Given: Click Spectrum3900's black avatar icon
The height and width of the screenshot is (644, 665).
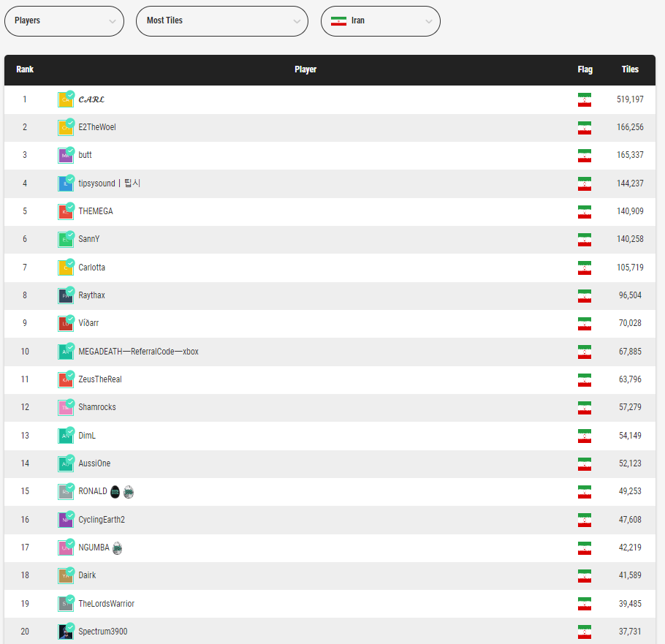Looking at the screenshot, I should click(66, 632).
